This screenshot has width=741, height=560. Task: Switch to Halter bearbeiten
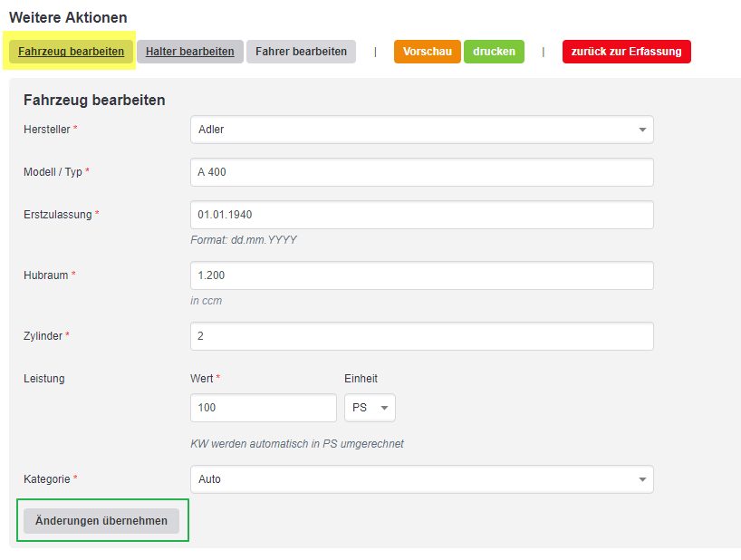click(x=190, y=52)
